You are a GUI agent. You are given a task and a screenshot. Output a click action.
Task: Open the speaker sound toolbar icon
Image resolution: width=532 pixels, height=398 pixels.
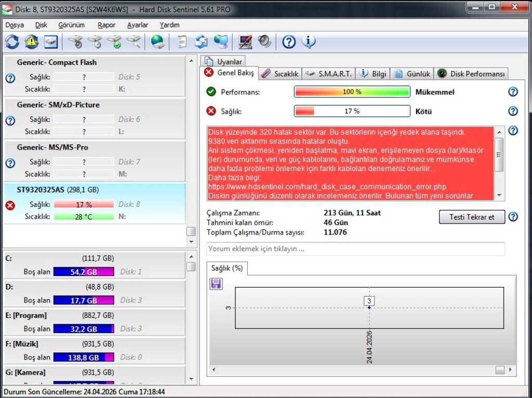(264, 42)
